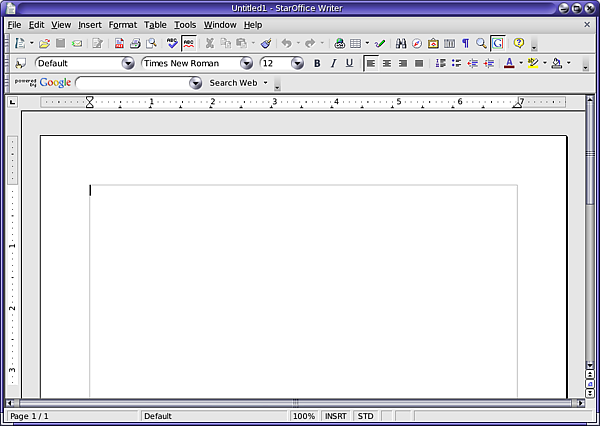
Task: Click the Save document icon
Action: pyautogui.click(x=60, y=43)
